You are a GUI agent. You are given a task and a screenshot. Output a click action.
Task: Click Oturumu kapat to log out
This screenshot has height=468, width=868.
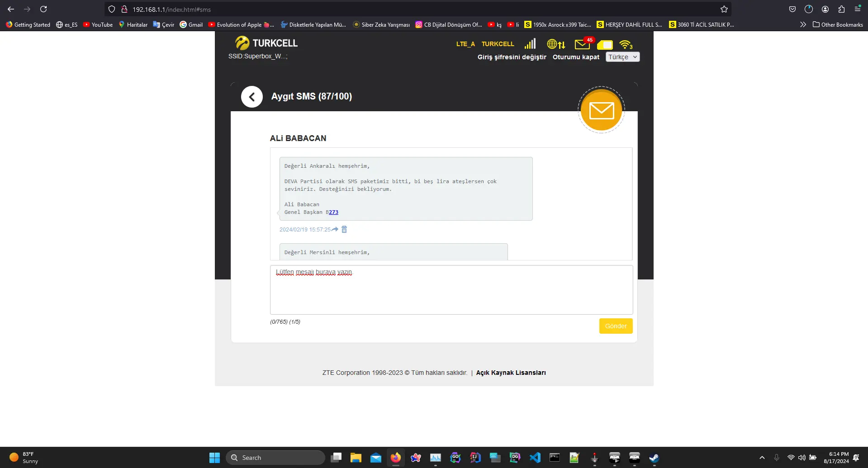[x=576, y=57]
